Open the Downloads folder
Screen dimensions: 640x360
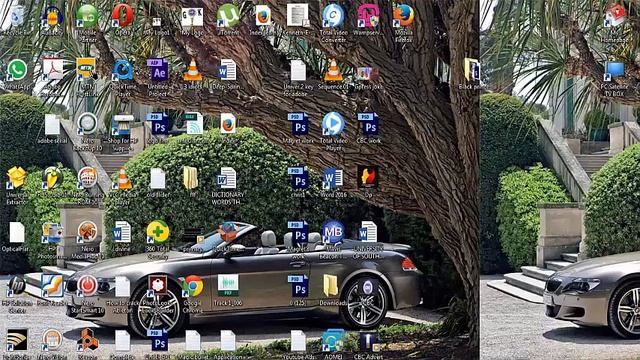331,286
